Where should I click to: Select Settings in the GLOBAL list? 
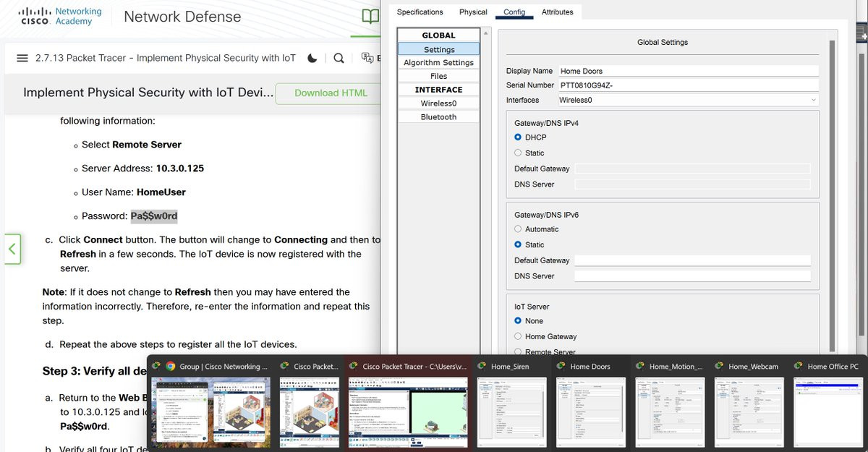click(x=439, y=49)
